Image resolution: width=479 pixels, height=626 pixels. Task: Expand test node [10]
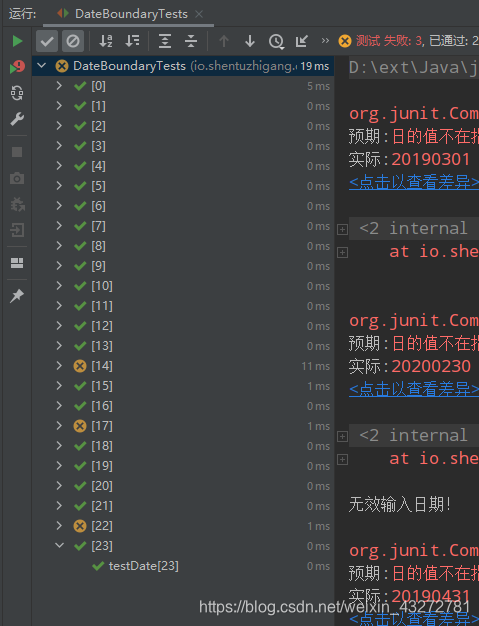[59, 285]
